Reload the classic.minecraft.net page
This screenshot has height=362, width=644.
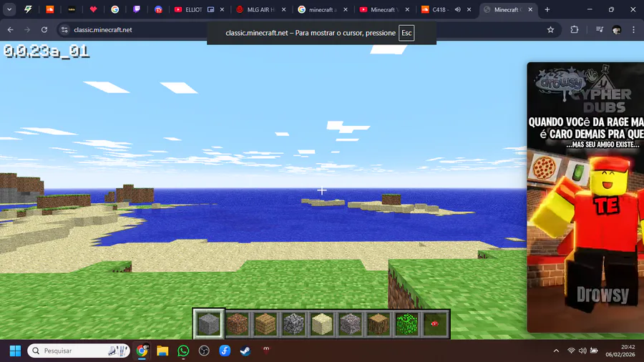(44, 29)
